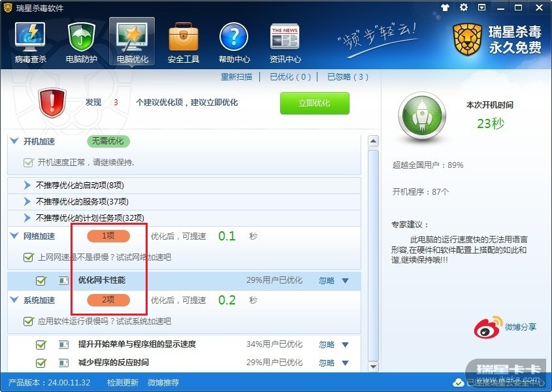Ignore the 减少程序的反应时间 item
This screenshot has height=392, width=552.
(x=327, y=363)
